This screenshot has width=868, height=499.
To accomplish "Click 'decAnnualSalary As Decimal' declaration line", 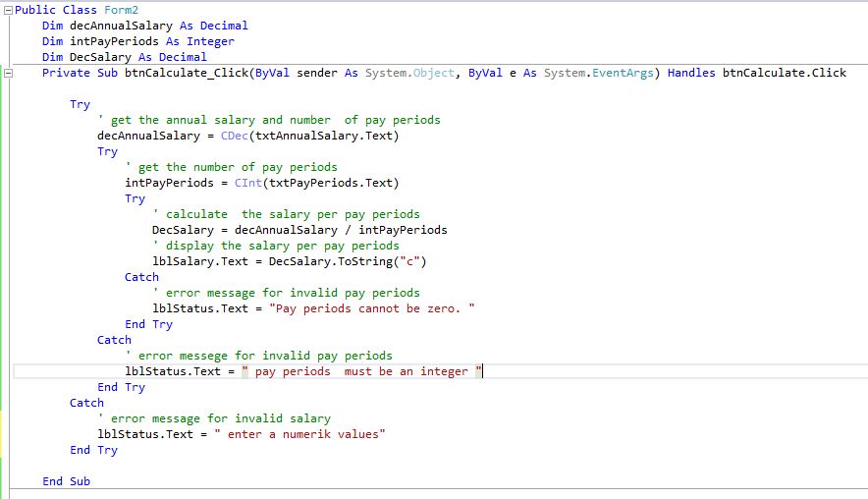I will tap(159, 26).
